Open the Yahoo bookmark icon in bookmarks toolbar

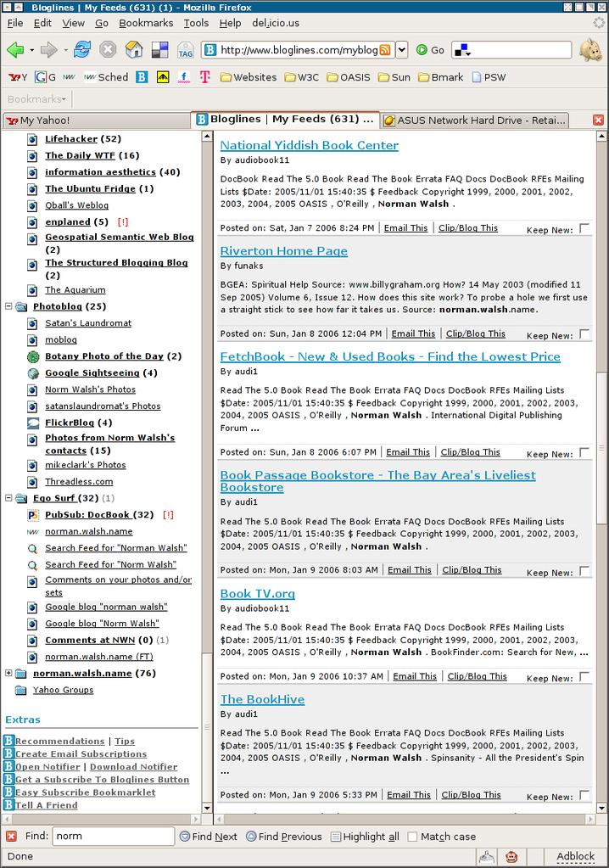[x=17, y=77]
